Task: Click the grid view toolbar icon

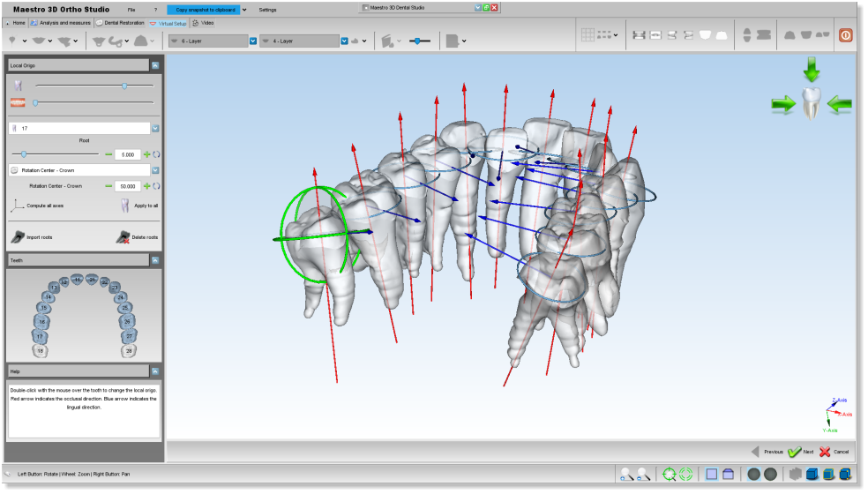Action: (x=587, y=35)
